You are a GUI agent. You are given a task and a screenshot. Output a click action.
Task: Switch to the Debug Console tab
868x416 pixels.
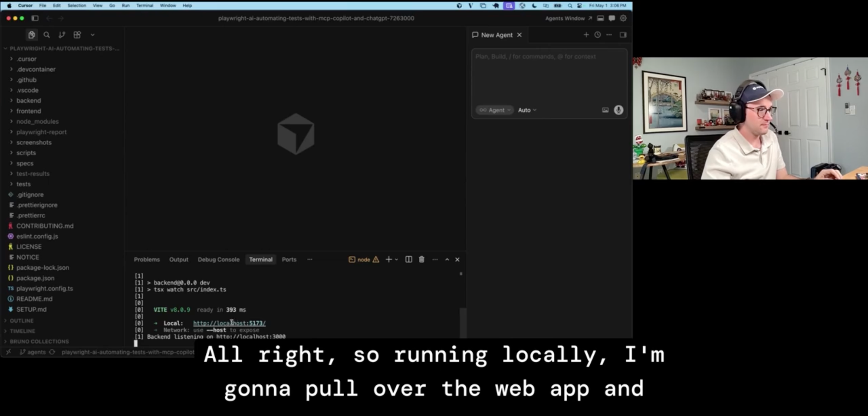point(219,259)
